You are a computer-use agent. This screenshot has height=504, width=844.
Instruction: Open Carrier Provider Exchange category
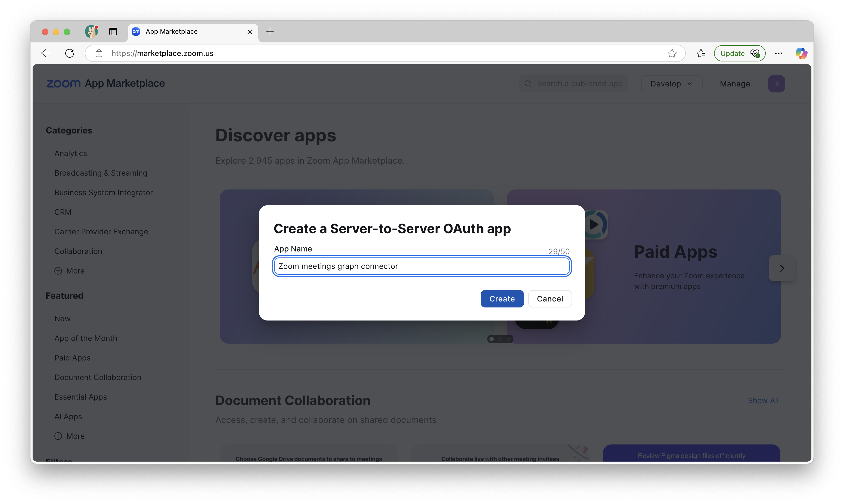[101, 232]
